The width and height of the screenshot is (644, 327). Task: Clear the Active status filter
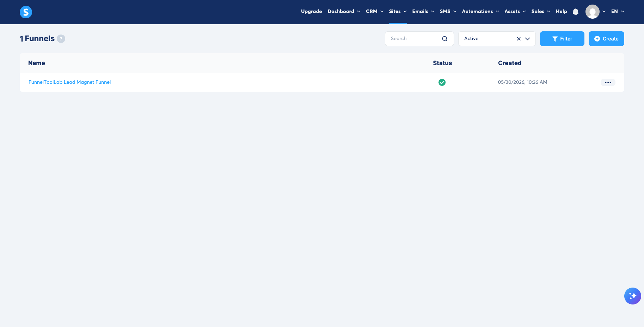coord(519,39)
